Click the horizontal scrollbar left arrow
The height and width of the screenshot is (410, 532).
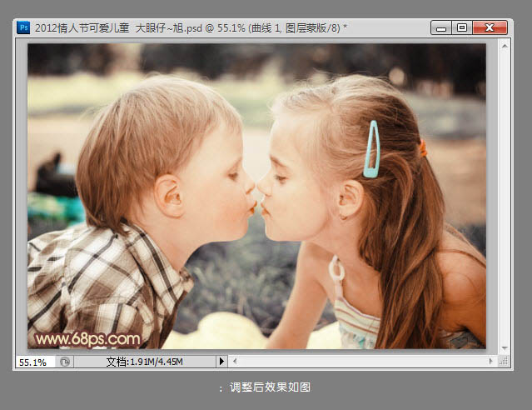(x=236, y=362)
